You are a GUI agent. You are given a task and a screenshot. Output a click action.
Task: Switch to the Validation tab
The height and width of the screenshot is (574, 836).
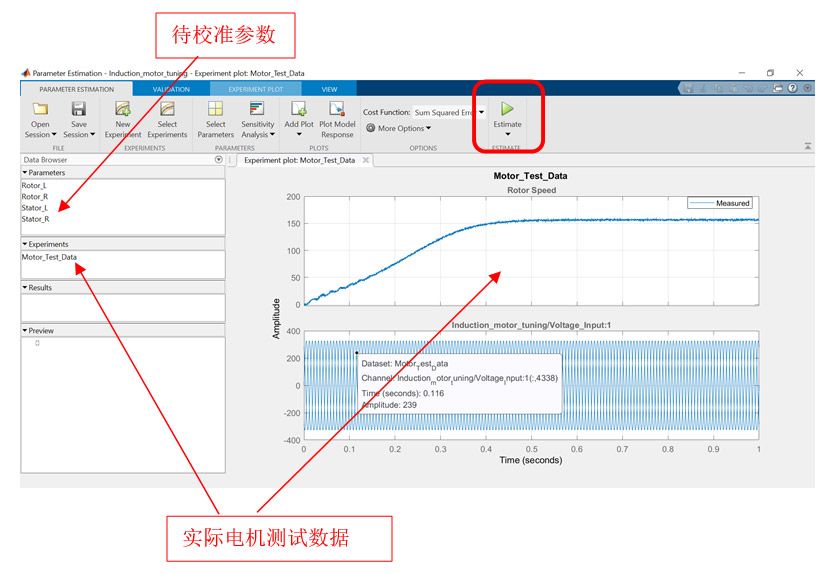tap(171, 89)
